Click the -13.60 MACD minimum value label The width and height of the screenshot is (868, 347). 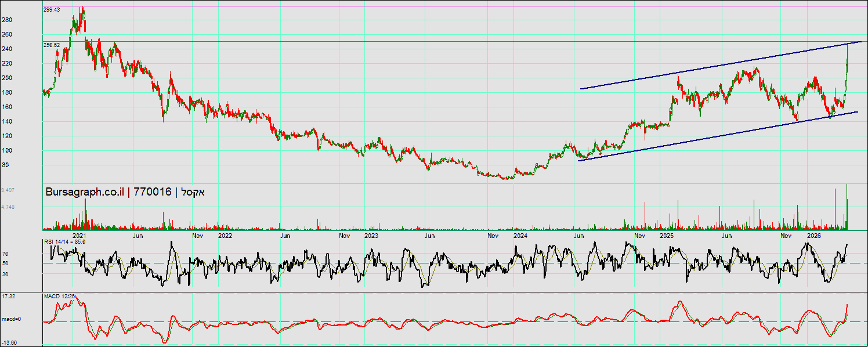pyautogui.click(x=9, y=342)
